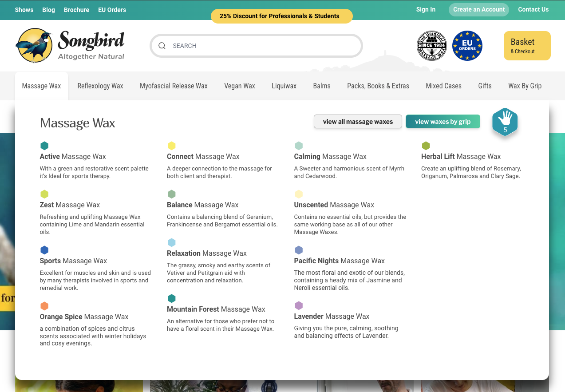Select the Massage Wax tab
565x392 pixels.
point(41,86)
